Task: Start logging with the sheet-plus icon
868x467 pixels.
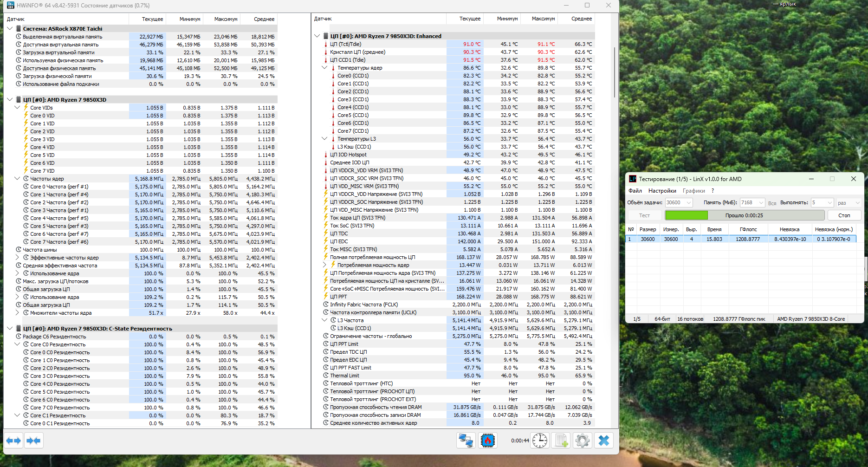Action: click(x=561, y=441)
